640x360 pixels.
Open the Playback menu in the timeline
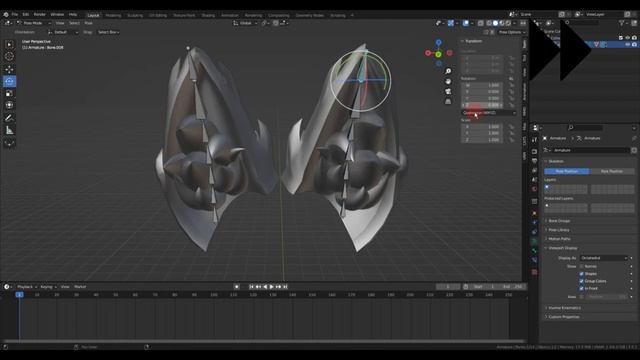coord(27,287)
